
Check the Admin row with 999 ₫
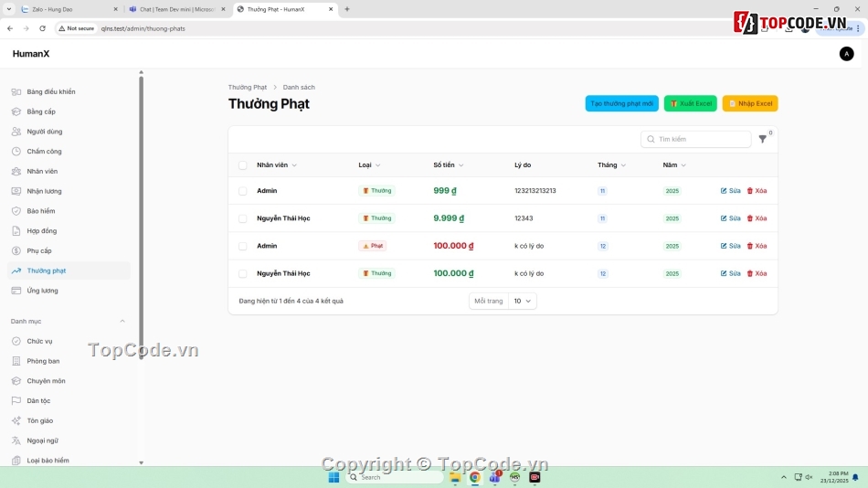pos(242,191)
